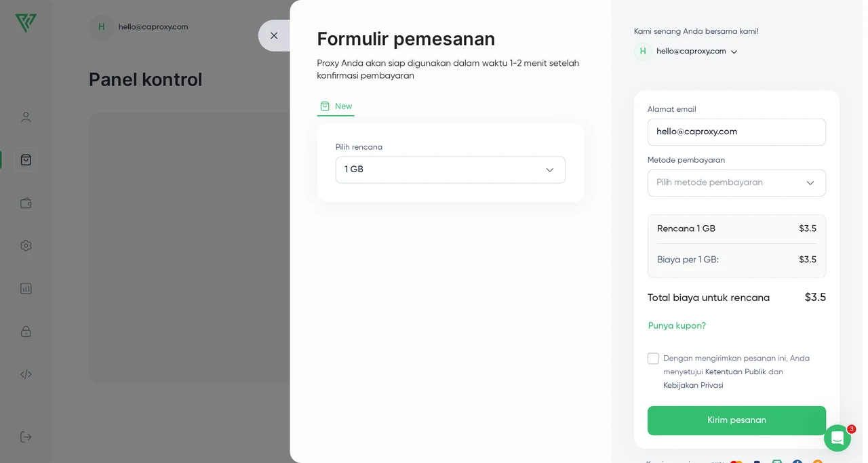Switch to the New tab

tap(336, 106)
